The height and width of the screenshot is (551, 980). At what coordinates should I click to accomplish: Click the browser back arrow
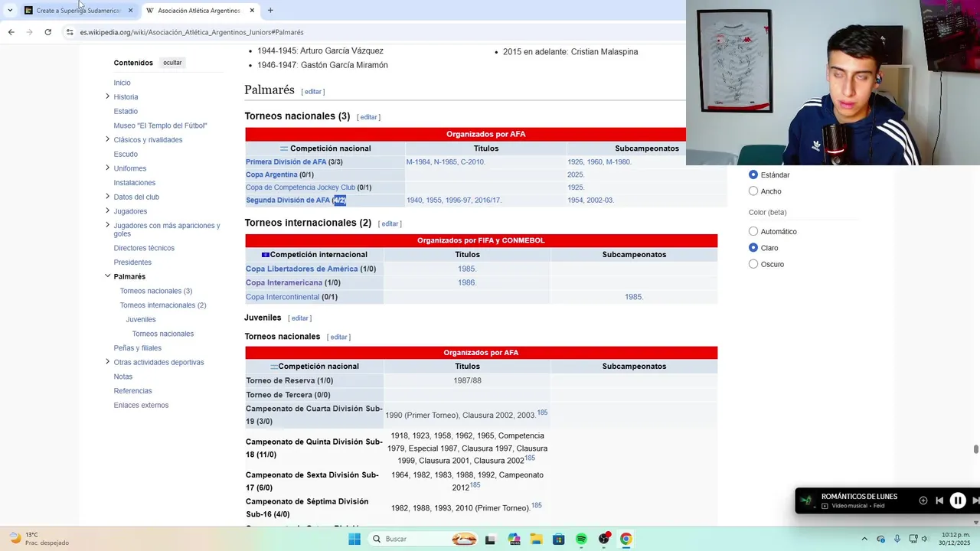tap(11, 32)
